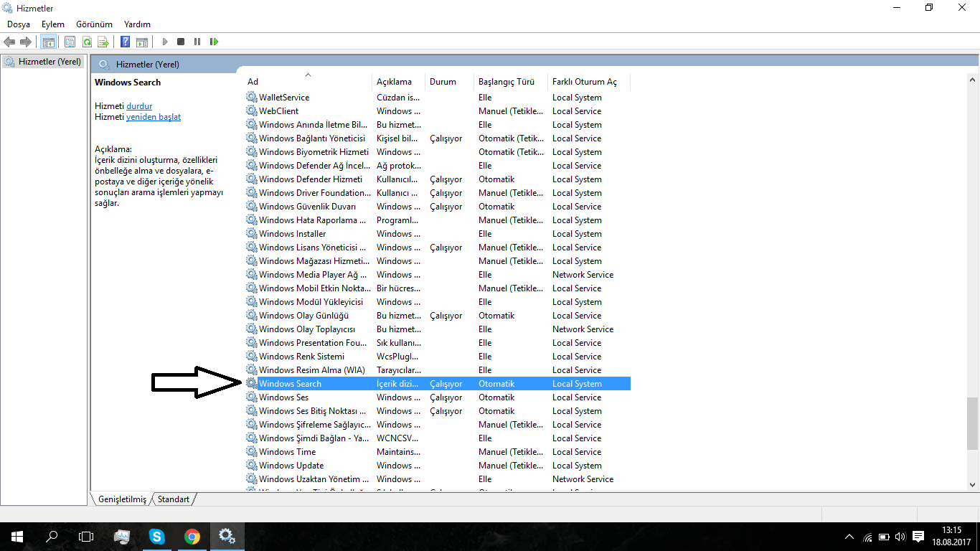Select the Windows Time service name
Image resolution: width=980 pixels, height=551 pixels.
pyautogui.click(x=288, y=452)
